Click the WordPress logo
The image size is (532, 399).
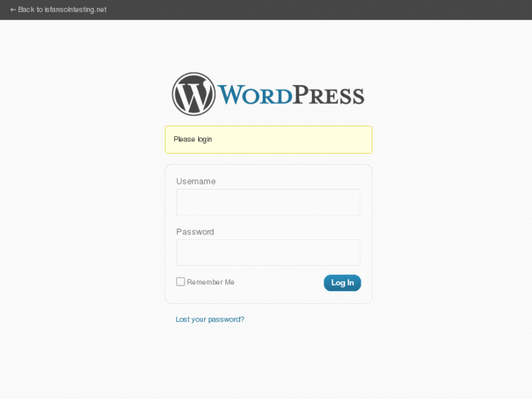tap(268, 94)
